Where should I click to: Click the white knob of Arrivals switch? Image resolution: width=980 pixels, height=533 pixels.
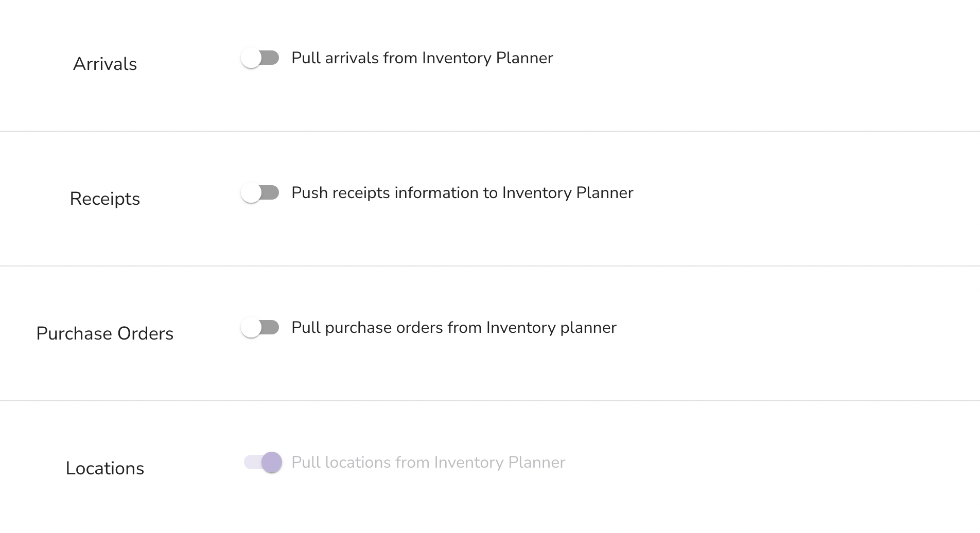[x=251, y=58]
